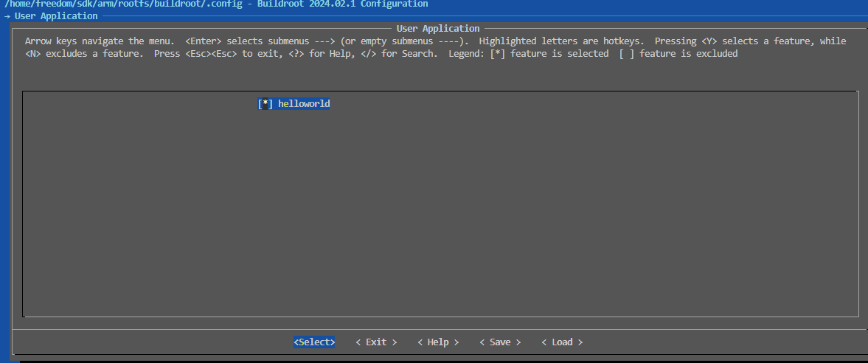Click the <Y> key hint in instructions

(709, 41)
